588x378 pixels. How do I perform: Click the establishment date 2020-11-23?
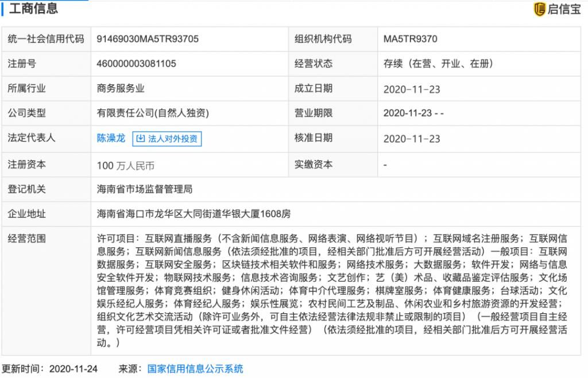coord(409,89)
